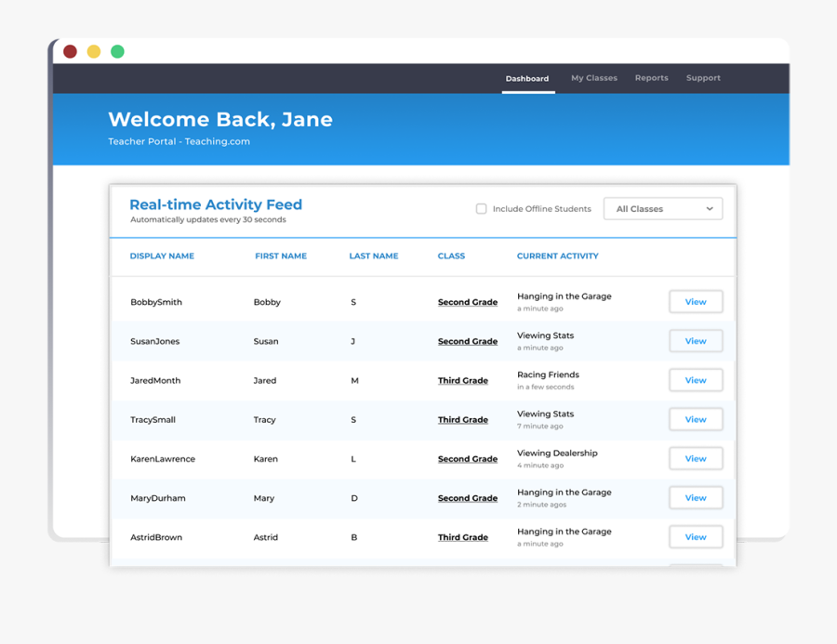Image resolution: width=837 pixels, height=644 pixels.
Task: Click View button for AstridBrown
Action: [x=696, y=537]
